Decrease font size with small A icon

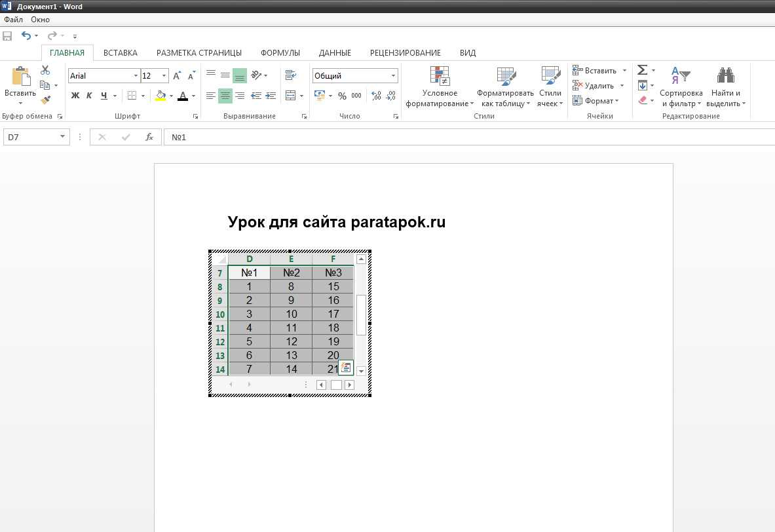point(192,75)
